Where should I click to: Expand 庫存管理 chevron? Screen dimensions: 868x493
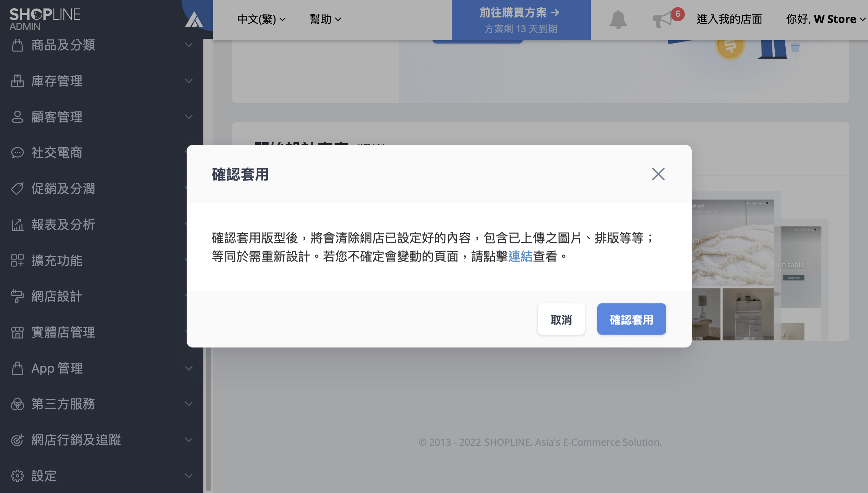(x=189, y=81)
